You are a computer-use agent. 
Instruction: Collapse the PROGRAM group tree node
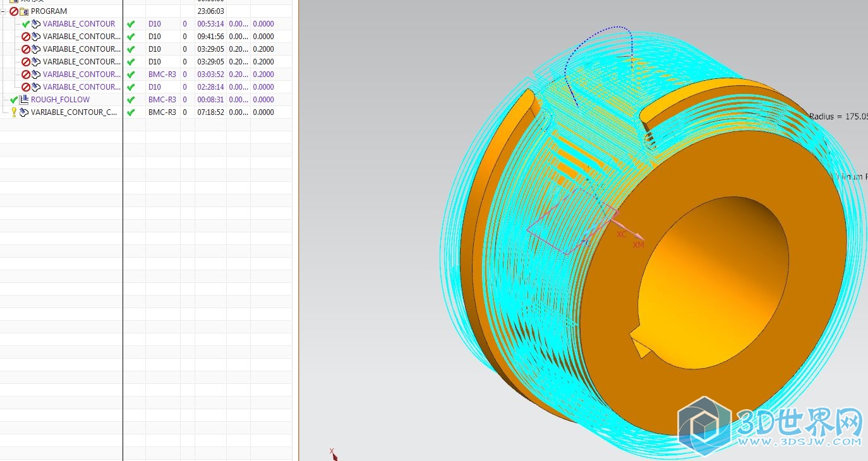tap(3, 11)
